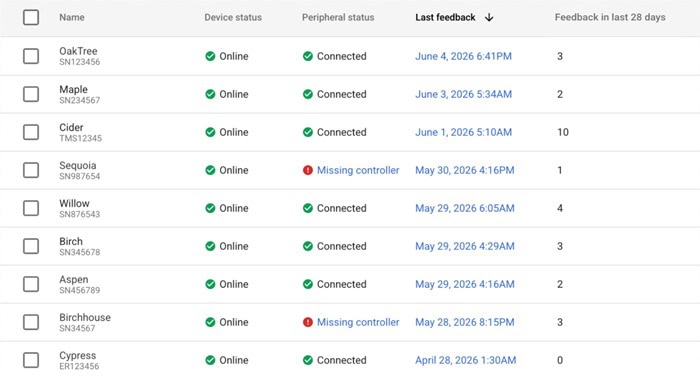This screenshot has height=377, width=700.
Task: Select the Willow row checkbox
Action: [x=31, y=208]
